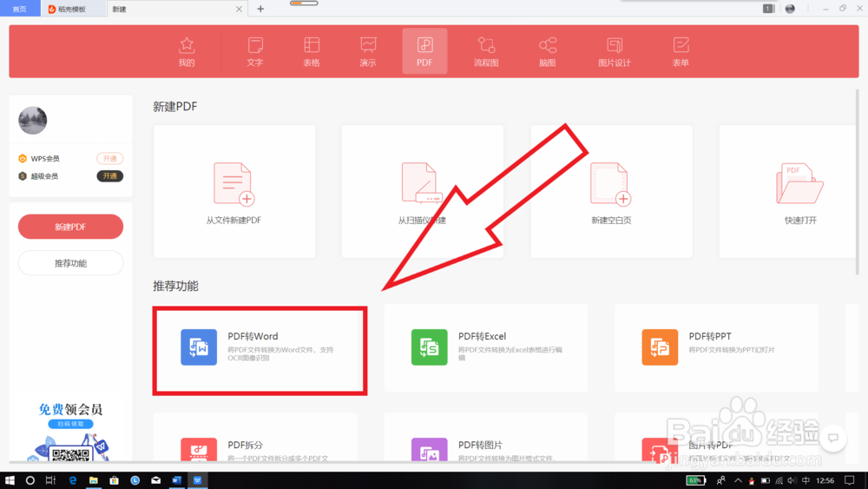The width and height of the screenshot is (868, 489).
Task: Click the vertical scrollbar of the page
Action: (857, 182)
